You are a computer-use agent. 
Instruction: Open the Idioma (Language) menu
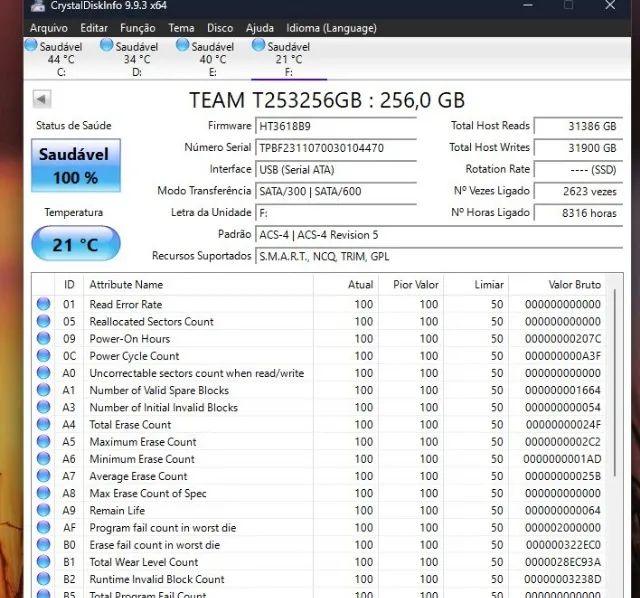(331, 28)
